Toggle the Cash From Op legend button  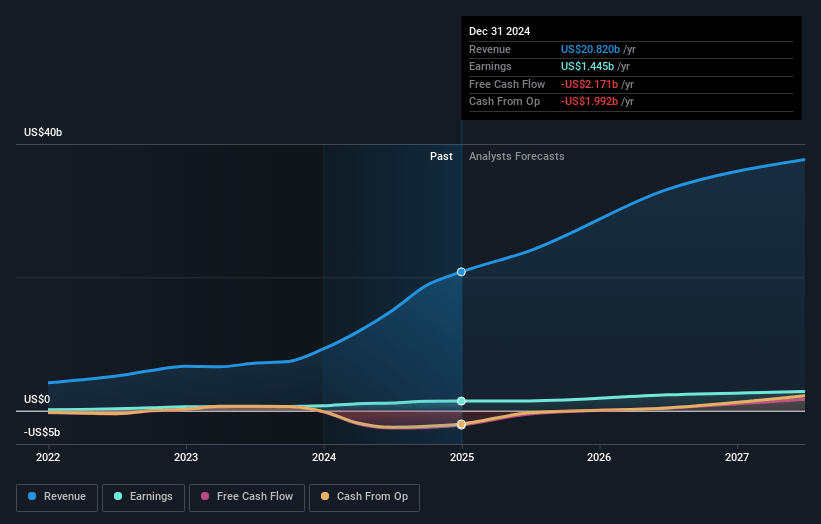click(364, 497)
